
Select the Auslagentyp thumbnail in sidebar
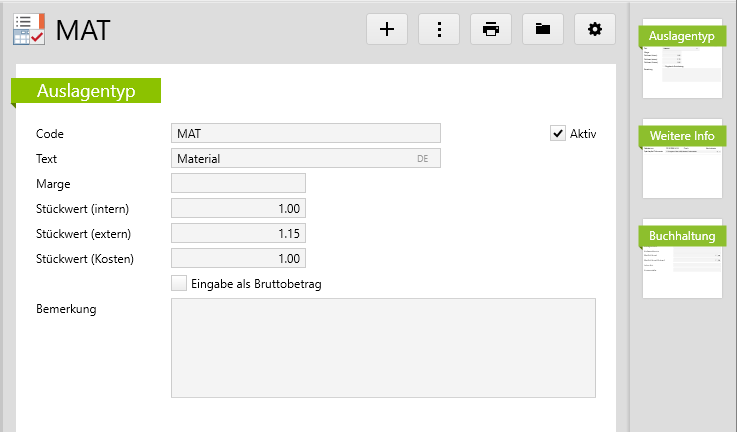coord(682,58)
